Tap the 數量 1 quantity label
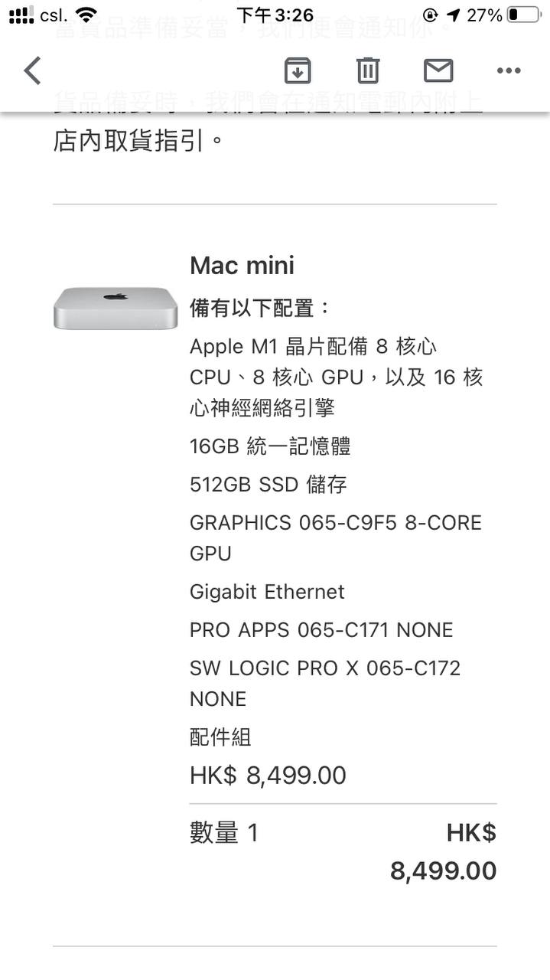550x980 pixels. (x=224, y=833)
